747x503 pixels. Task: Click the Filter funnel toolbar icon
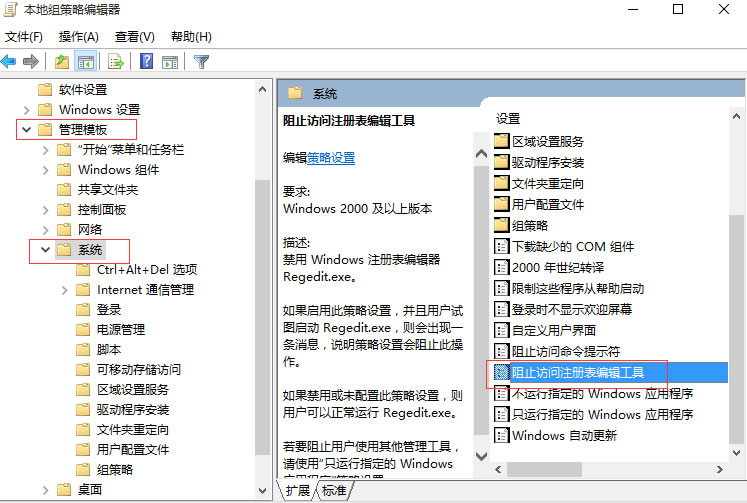tap(201, 62)
